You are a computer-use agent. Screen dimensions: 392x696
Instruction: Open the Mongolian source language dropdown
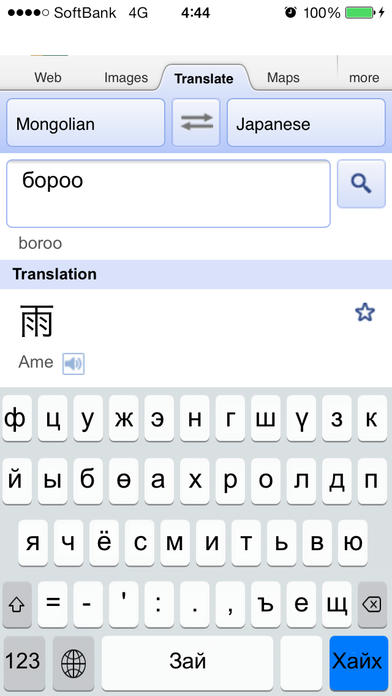tap(86, 123)
